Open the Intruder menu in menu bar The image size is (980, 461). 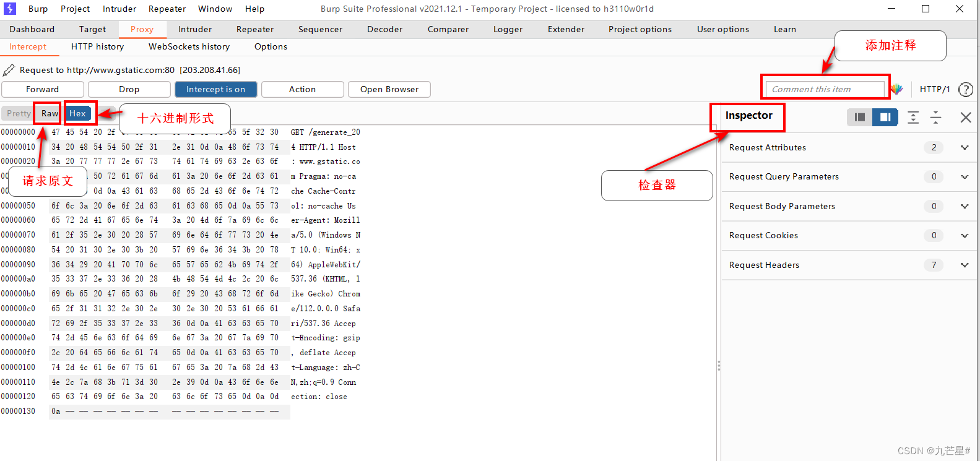coord(119,9)
